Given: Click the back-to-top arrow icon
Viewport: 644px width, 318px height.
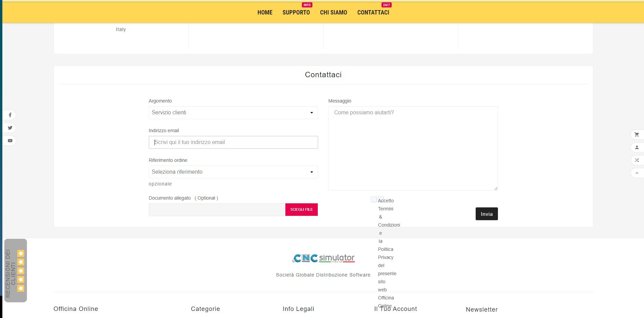Looking at the screenshot, I should tap(637, 173).
